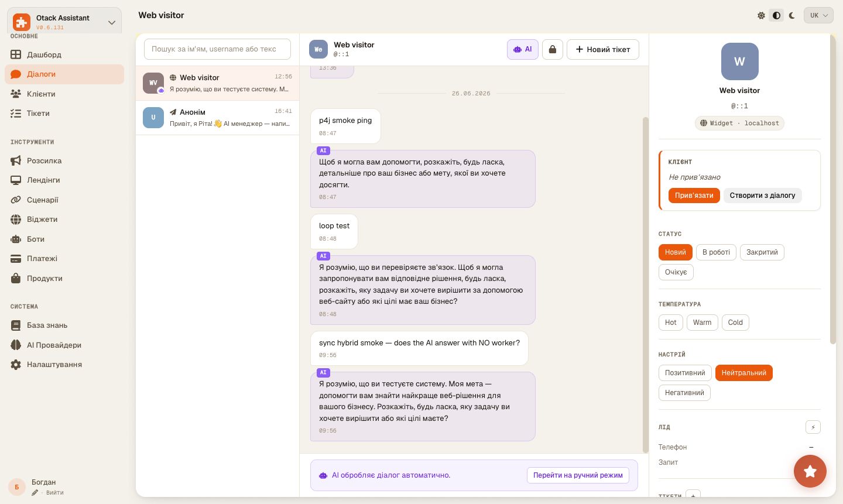This screenshot has width=843, height=504.
Task: Click the Сценарії link icon
Action: (x=16, y=200)
